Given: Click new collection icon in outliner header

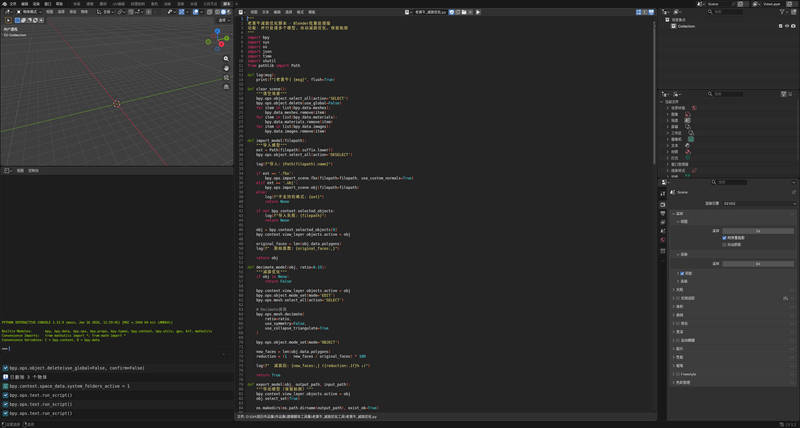Looking at the screenshot, I should point(793,12).
